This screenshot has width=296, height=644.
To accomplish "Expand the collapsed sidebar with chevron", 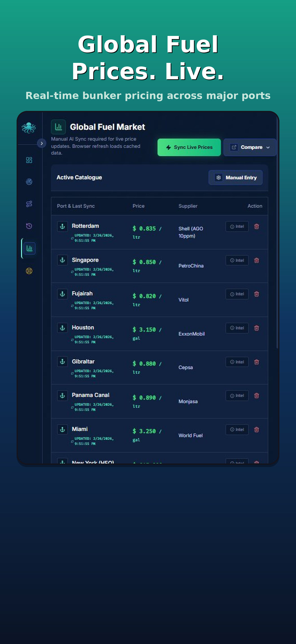I will click(x=42, y=143).
